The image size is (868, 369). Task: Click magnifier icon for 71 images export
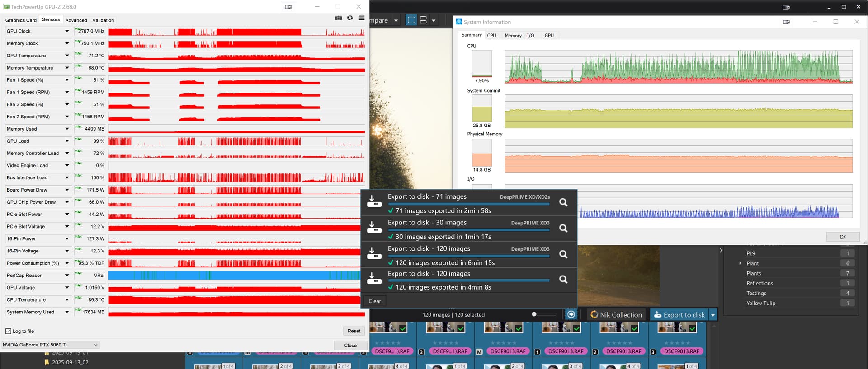click(x=563, y=202)
